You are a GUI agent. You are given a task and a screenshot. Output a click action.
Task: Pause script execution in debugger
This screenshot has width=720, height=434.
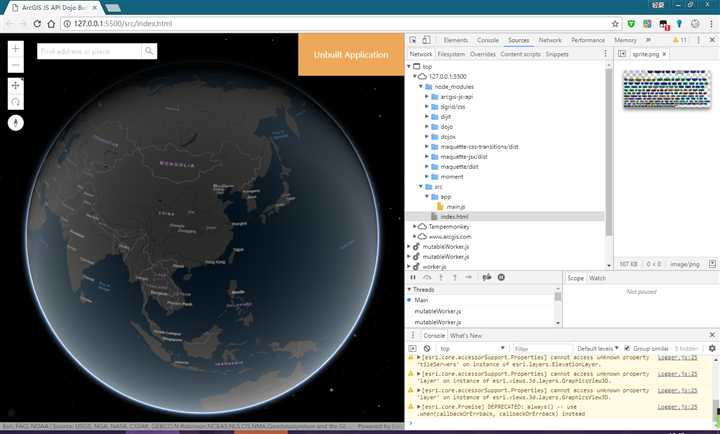click(x=413, y=277)
